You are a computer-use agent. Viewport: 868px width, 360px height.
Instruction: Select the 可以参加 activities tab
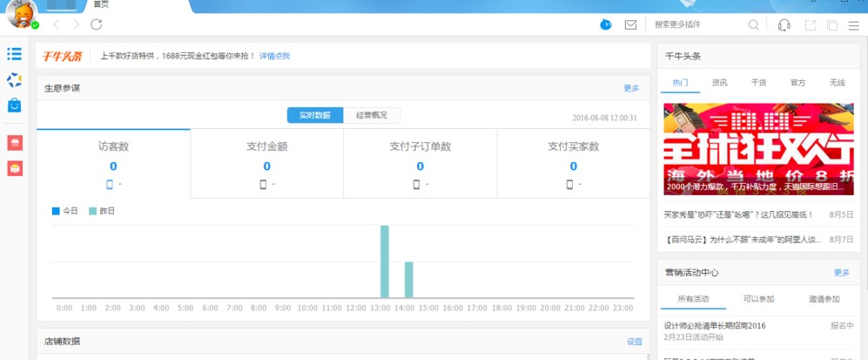click(757, 299)
